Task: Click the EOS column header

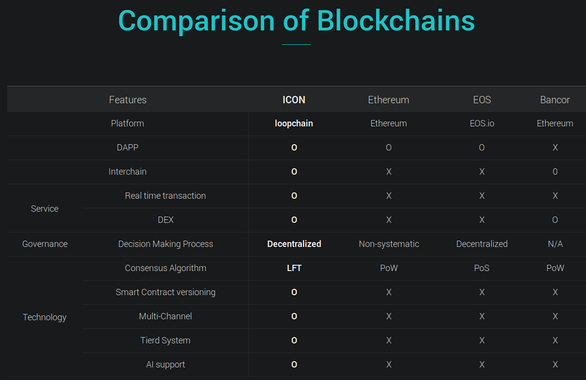Action: pyautogui.click(x=482, y=100)
